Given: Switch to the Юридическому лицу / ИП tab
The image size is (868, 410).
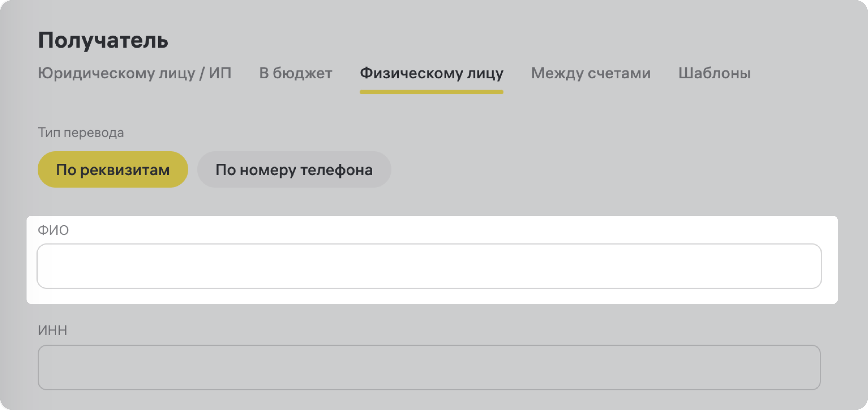Looking at the screenshot, I should [x=134, y=73].
